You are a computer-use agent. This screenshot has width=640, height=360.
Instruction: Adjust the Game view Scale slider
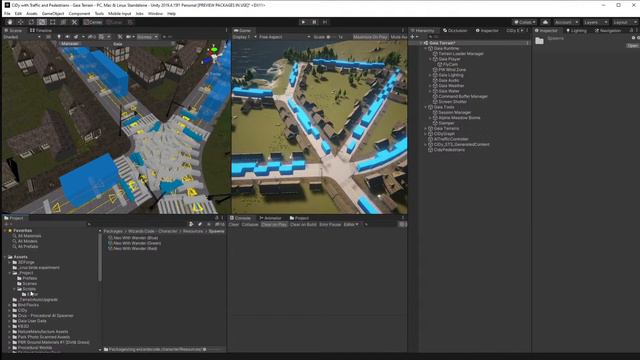click(x=328, y=37)
